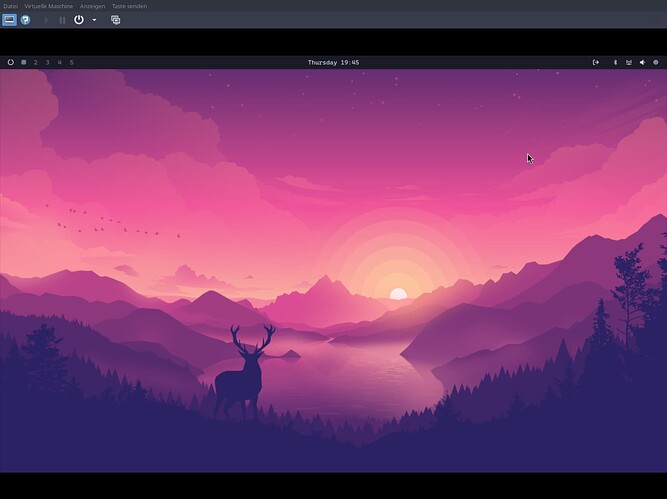667x499 pixels.
Task: Click the circle launcher icon in guest panel
Action: pos(11,62)
